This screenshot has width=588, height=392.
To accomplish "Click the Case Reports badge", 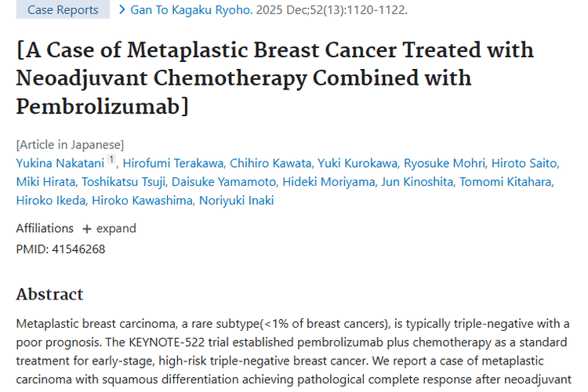I will (63, 10).
